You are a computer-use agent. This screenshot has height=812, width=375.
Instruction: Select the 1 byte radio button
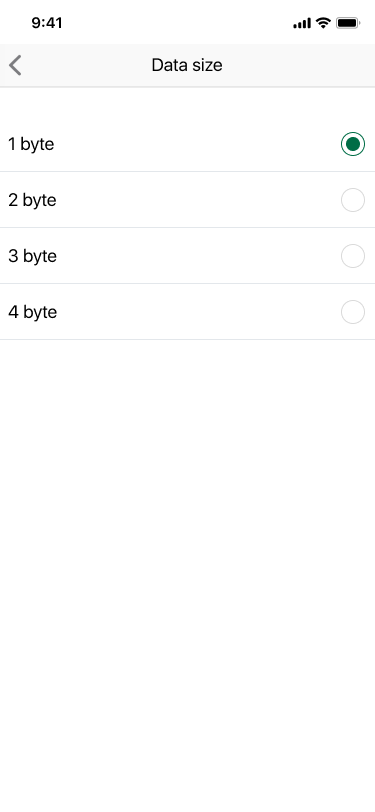[x=353, y=144]
